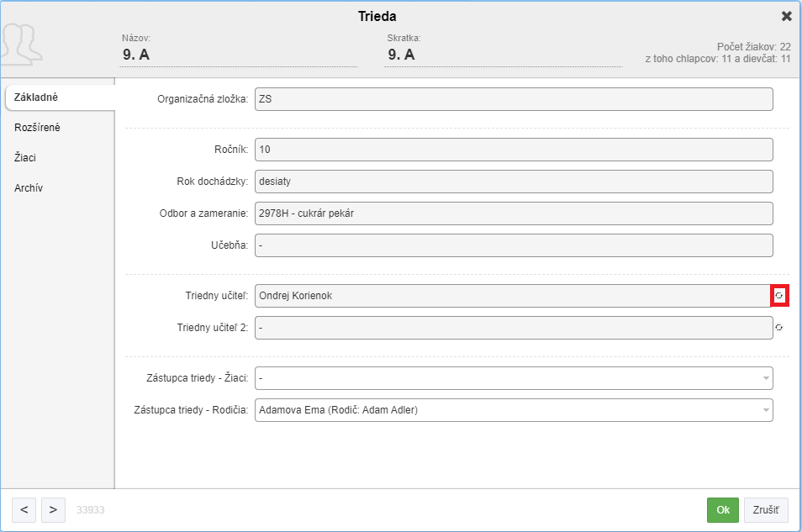
Task: Expand the Zástupca triedy - Rodičia dropdown
Action: [x=514, y=410]
